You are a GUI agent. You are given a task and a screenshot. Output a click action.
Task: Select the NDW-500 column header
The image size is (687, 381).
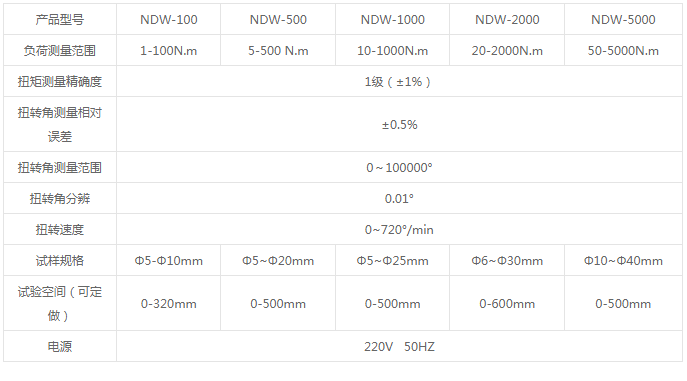tap(278, 20)
